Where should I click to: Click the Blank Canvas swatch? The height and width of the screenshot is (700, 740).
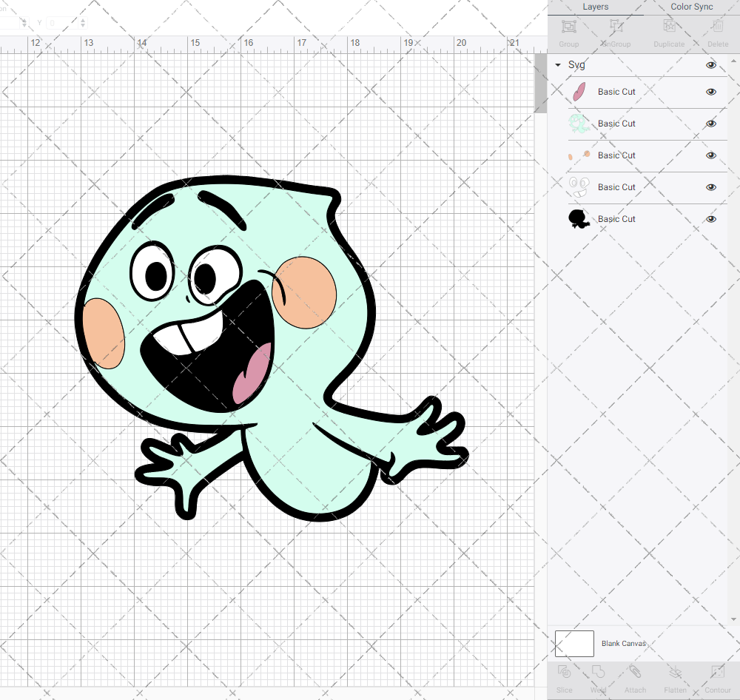click(574, 643)
